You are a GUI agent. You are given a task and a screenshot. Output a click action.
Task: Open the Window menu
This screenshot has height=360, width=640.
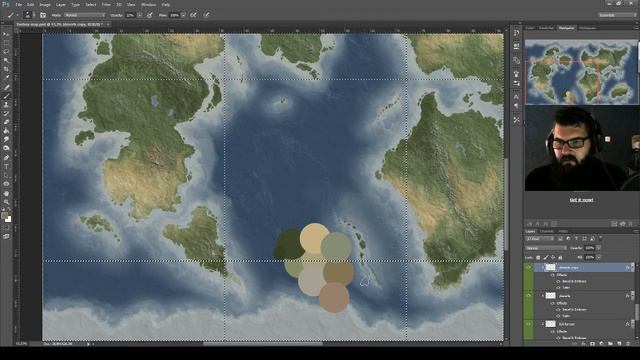(x=148, y=4)
